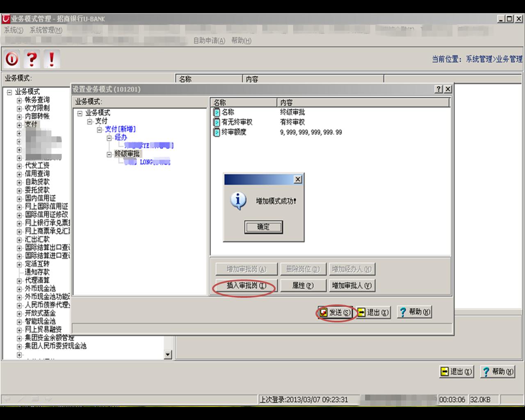Click the red question mark help icon
The width and height of the screenshot is (525, 420).
pos(32,59)
